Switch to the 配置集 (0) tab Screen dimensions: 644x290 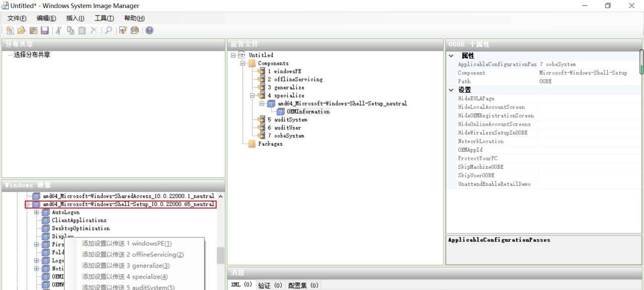[303, 285]
